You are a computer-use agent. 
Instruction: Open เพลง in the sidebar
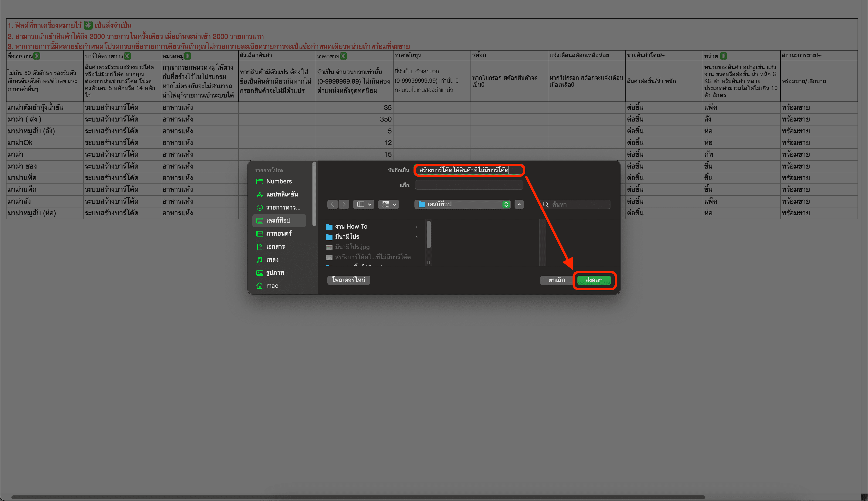click(x=272, y=260)
